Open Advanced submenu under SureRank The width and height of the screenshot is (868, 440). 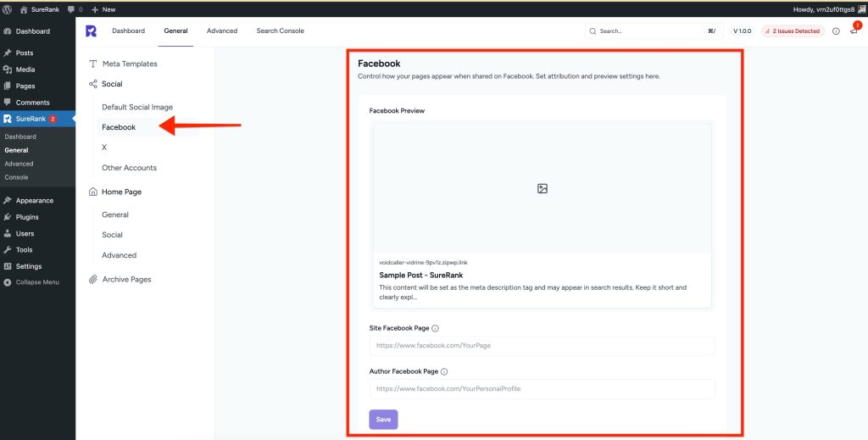click(19, 164)
